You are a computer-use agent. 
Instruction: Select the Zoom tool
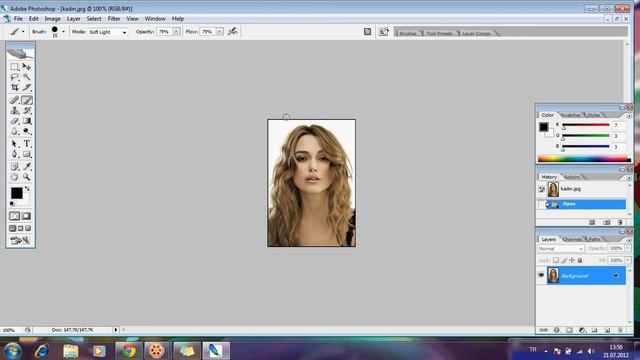(x=27, y=177)
